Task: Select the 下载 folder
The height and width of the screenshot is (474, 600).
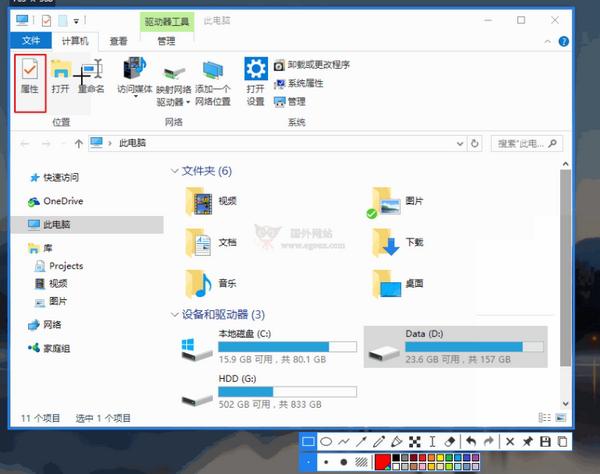Action: (x=398, y=242)
